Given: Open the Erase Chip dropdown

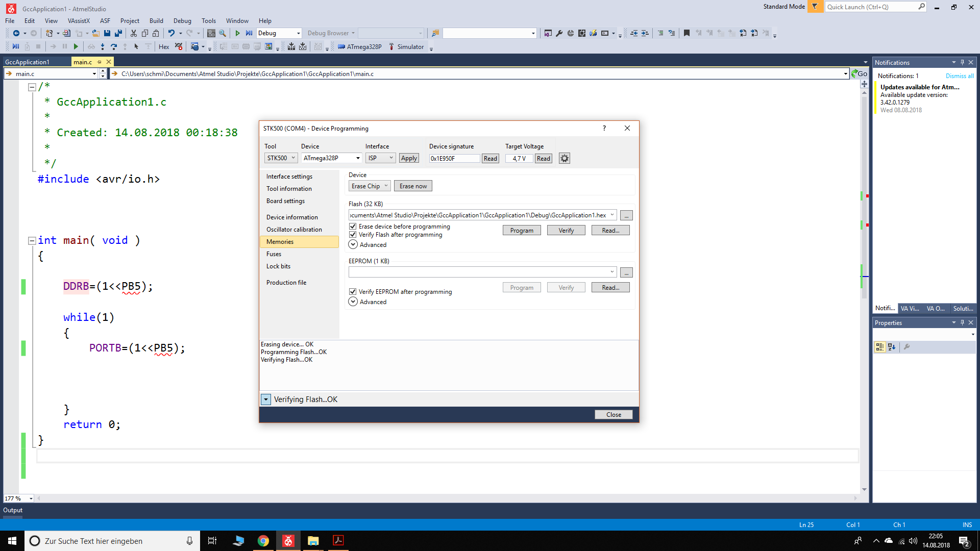Looking at the screenshot, I should (370, 186).
